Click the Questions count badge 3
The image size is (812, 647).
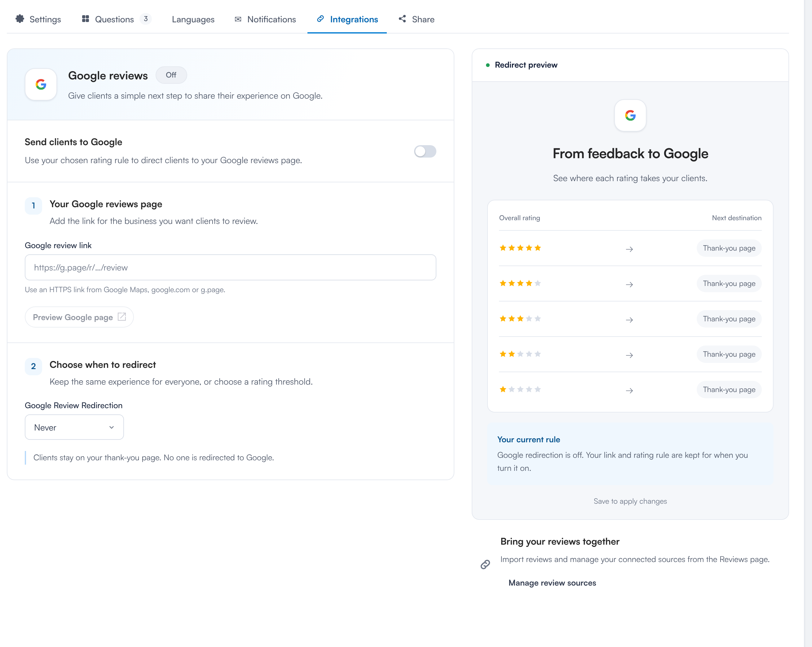(146, 19)
